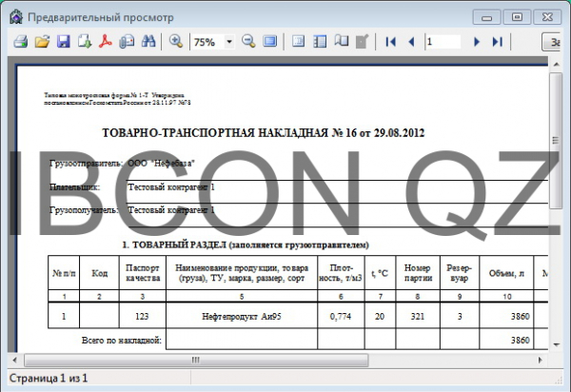The height and width of the screenshot is (392, 571).
Task: Click the Паспорт качества column header
Action: click(143, 273)
